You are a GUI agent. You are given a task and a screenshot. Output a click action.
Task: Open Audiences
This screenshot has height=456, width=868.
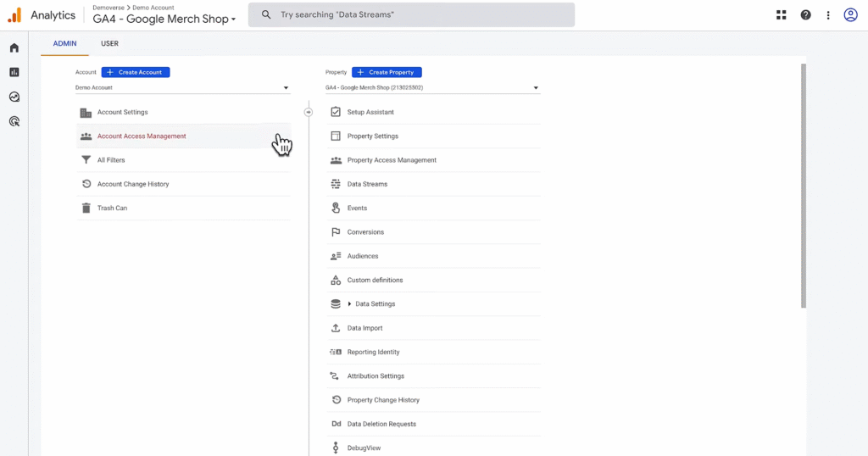pyautogui.click(x=433, y=256)
